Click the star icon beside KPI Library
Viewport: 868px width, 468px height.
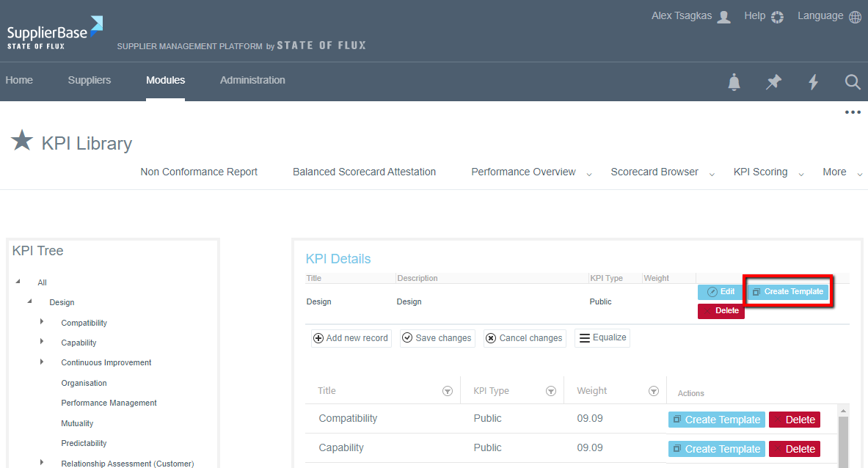[22, 141]
